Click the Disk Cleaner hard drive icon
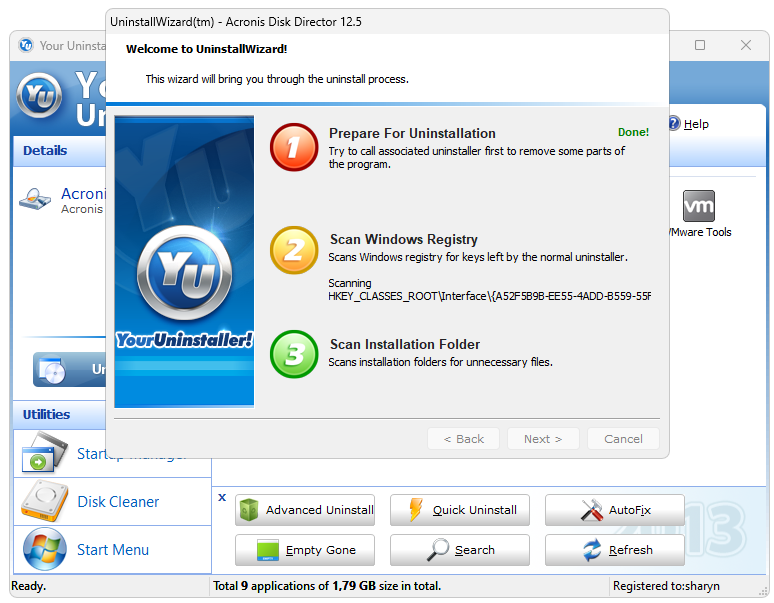Image resolution: width=774 pixels, height=603 pixels. point(44,501)
